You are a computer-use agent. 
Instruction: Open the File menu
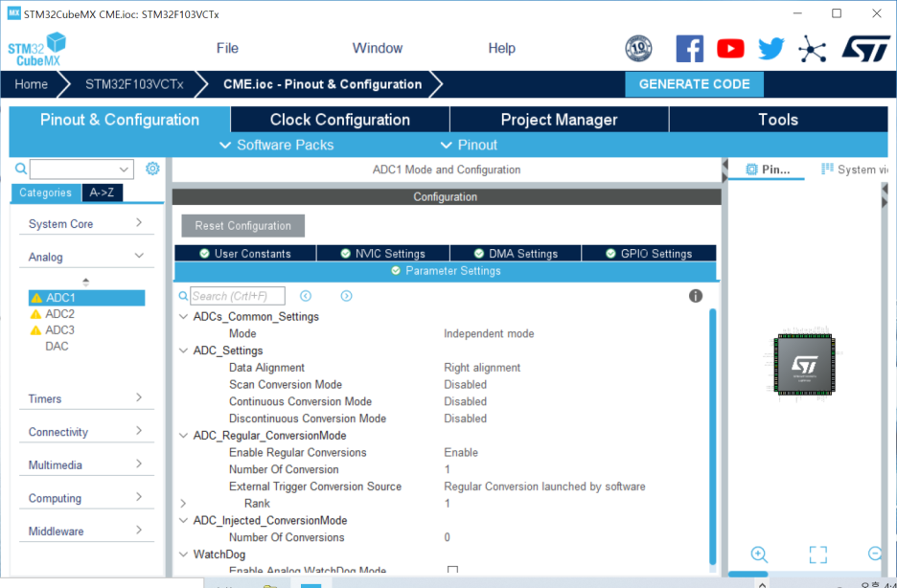click(227, 49)
